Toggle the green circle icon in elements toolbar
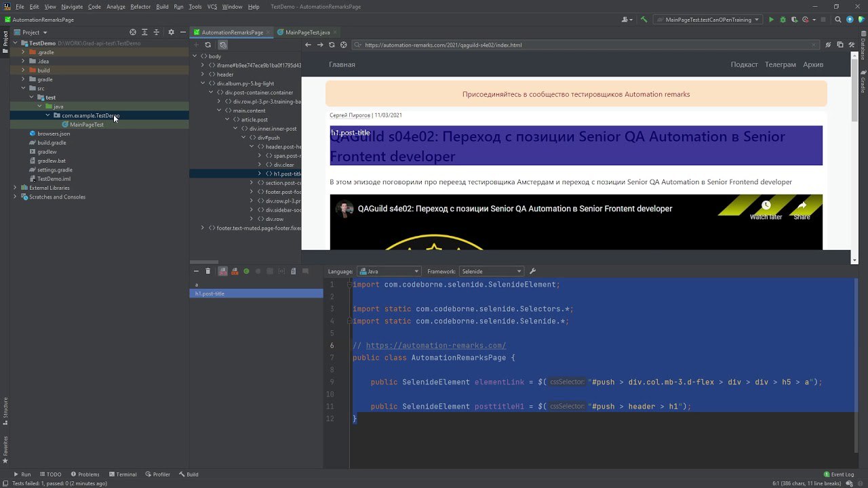Image resolution: width=868 pixels, height=488 pixels. pyautogui.click(x=246, y=271)
